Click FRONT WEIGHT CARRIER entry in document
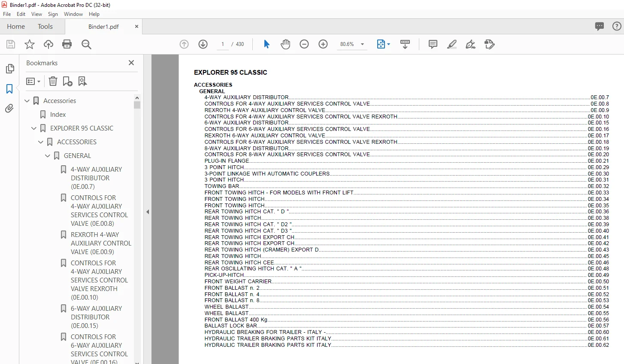624x364 pixels. coord(238,282)
